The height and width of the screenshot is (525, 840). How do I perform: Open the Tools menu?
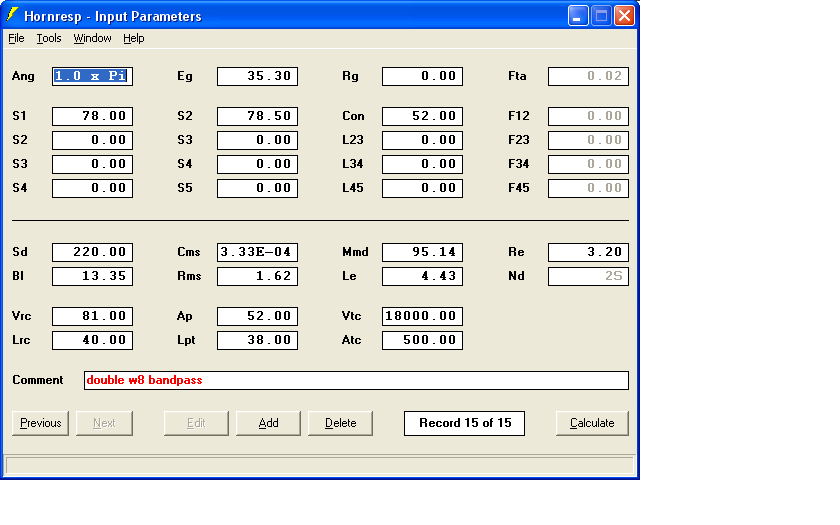click(49, 38)
